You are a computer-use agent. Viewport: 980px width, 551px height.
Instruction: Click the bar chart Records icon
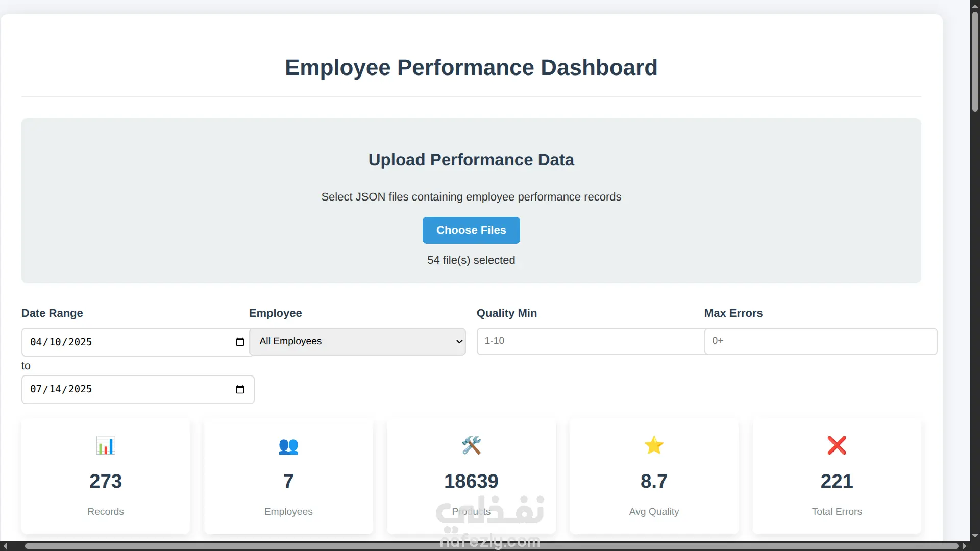(106, 445)
